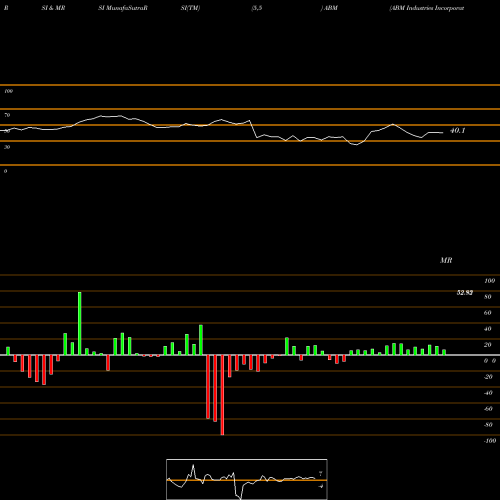500x500 pixels.
Task: Click the '(5,5' parameter text
Action: (x=257, y=8)
